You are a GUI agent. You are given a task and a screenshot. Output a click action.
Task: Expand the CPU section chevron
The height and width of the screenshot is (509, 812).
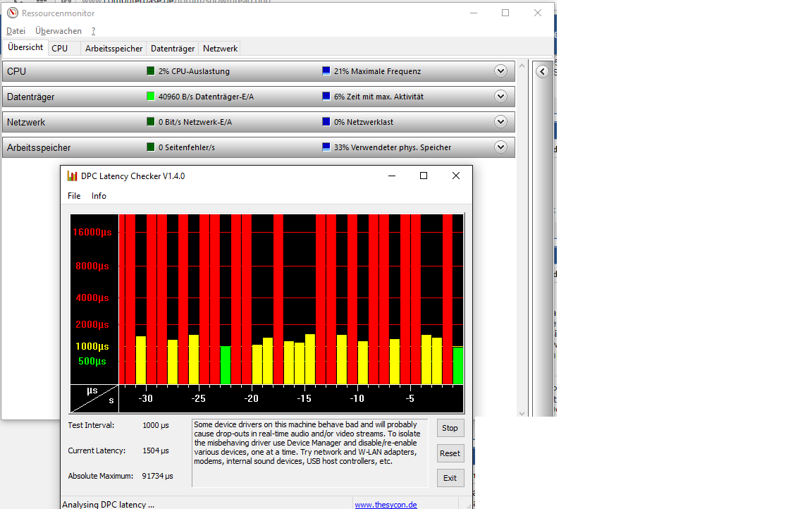point(500,71)
